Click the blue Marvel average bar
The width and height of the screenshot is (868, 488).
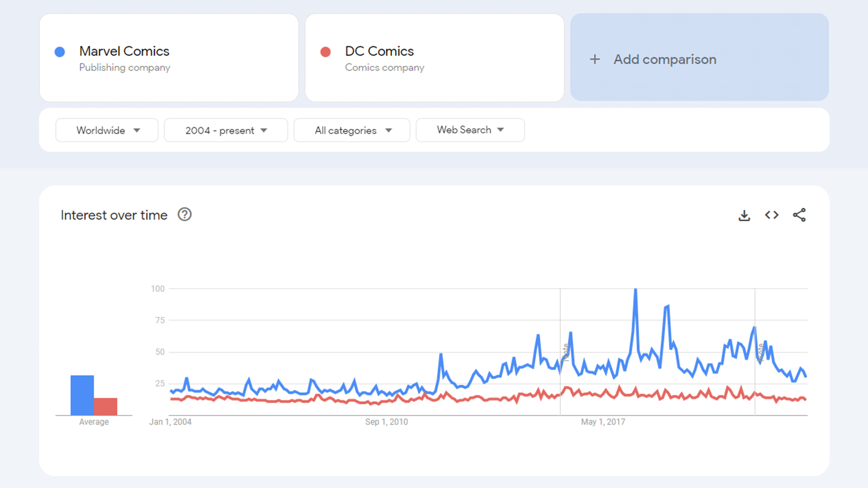[82, 395]
